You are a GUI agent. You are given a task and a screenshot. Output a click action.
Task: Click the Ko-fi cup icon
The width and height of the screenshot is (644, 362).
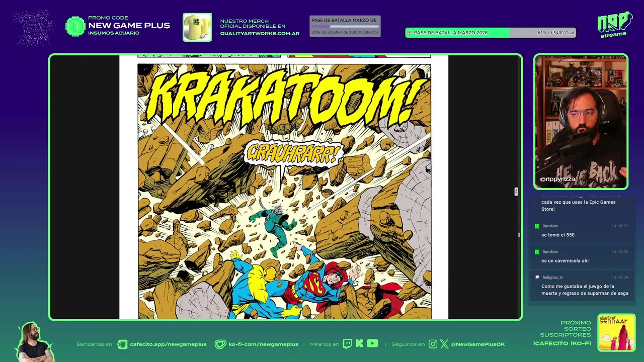220,344
